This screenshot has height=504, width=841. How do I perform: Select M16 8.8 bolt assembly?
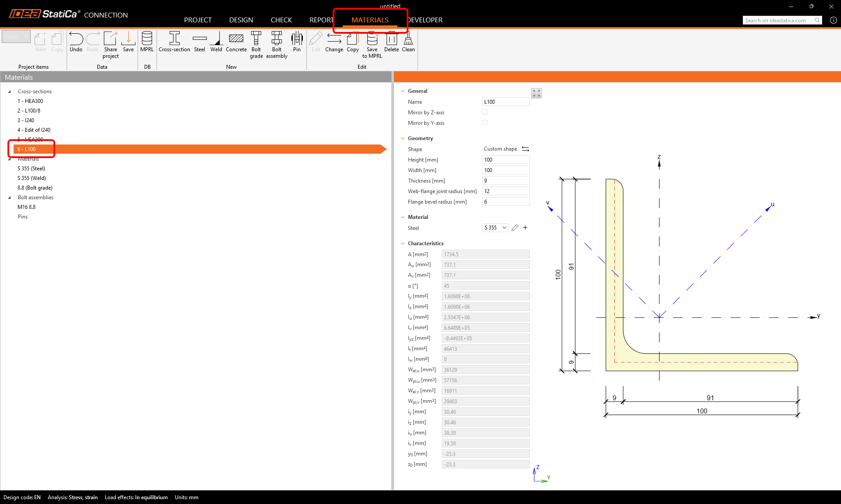pyautogui.click(x=27, y=207)
